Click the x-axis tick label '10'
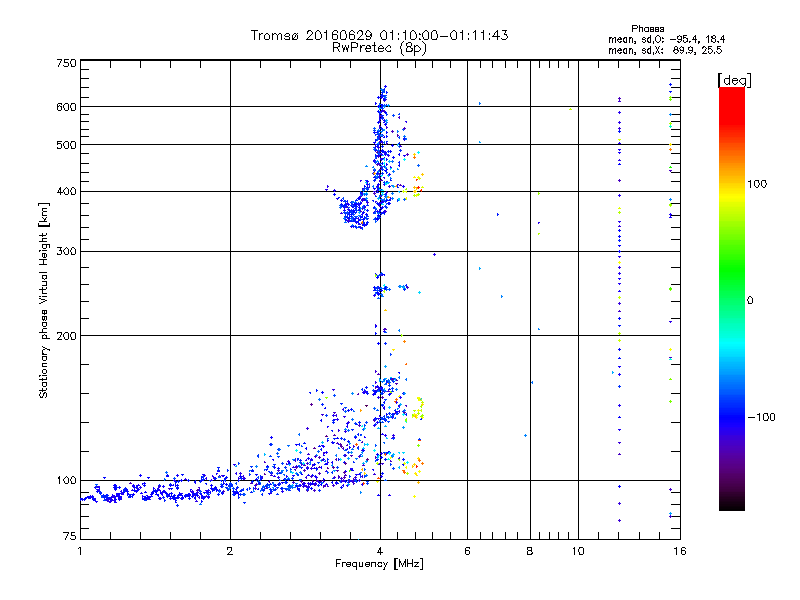The image size is (800, 600). point(578,551)
